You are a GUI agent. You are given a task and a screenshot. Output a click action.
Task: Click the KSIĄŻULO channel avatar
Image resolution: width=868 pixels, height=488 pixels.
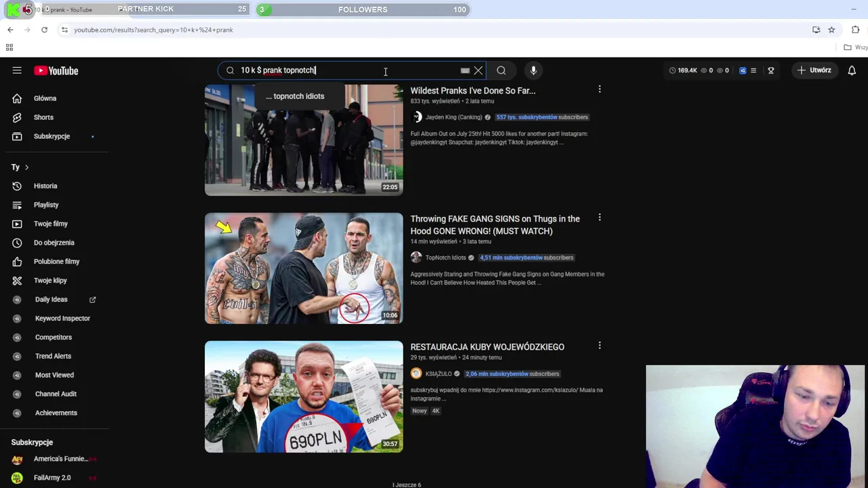pos(416,373)
